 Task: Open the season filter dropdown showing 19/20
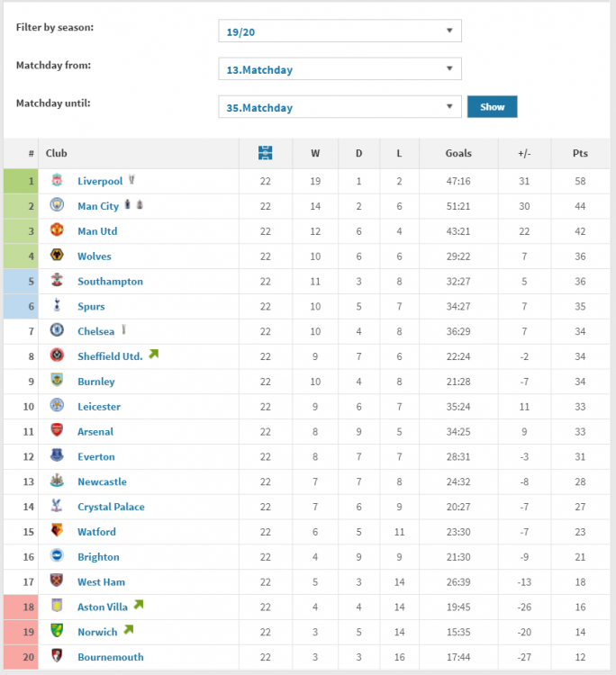[340, 31]
